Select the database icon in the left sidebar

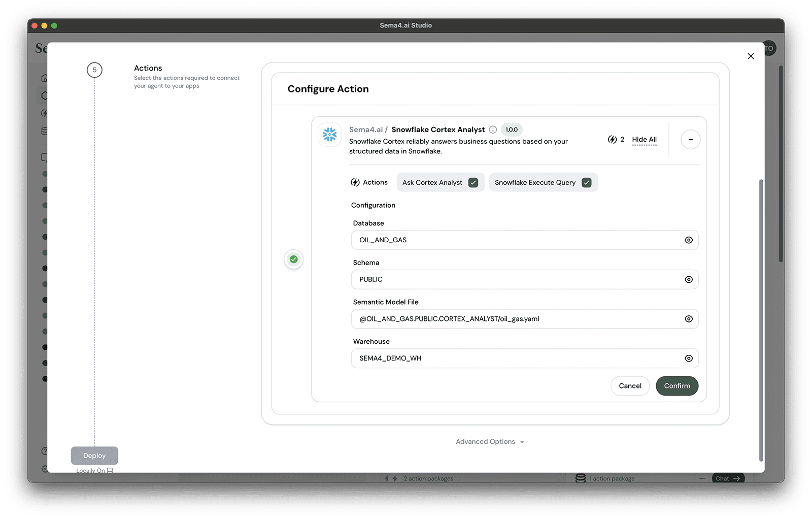pyautogui.click(x=45, y=131)
